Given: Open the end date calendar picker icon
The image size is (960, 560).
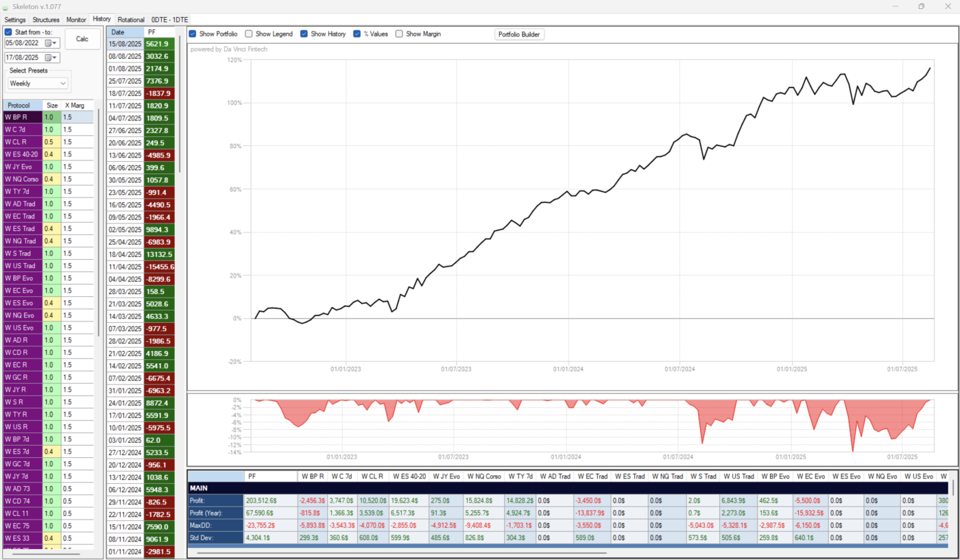Looking at the screenshot, I should coord(49,58).
